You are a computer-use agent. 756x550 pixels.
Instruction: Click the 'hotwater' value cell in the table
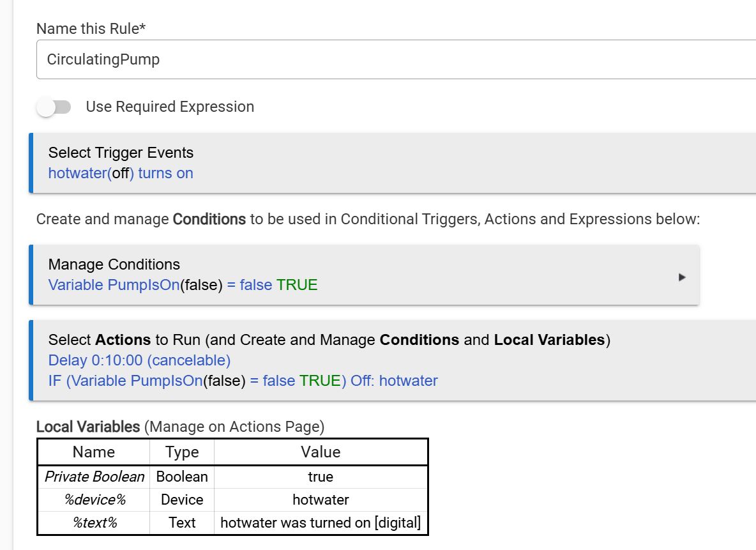(x=321, y=500)
